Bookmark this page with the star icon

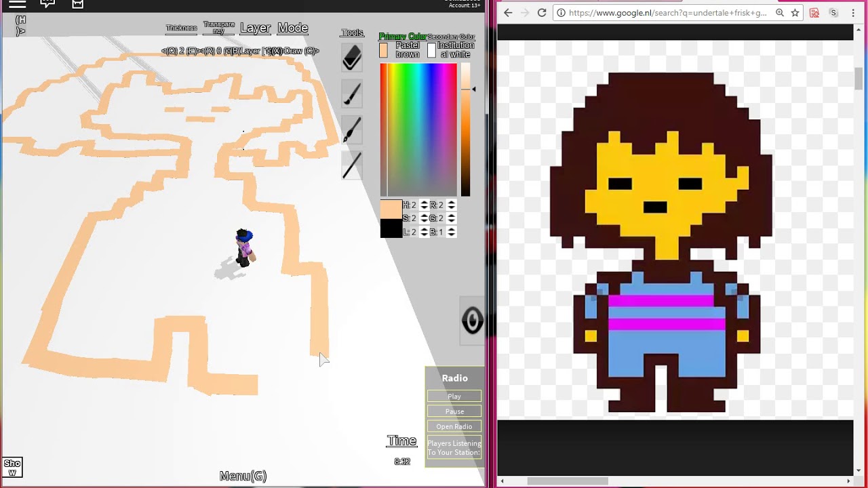795,13
